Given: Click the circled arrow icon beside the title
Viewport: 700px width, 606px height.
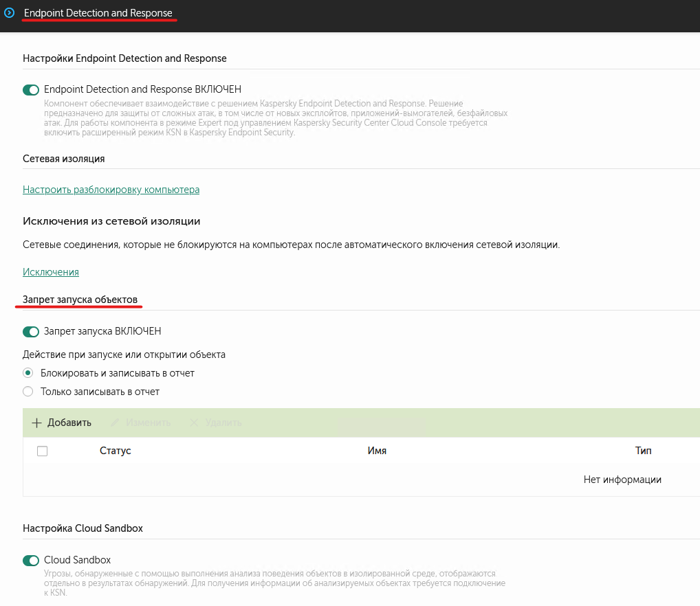Looking at the screenshot, I should [x=10, y=13].
